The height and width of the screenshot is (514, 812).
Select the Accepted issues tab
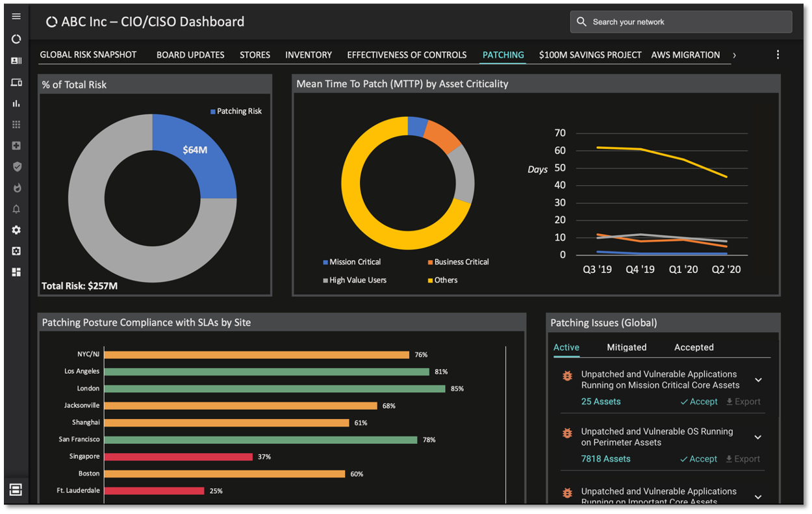[694, 348]
